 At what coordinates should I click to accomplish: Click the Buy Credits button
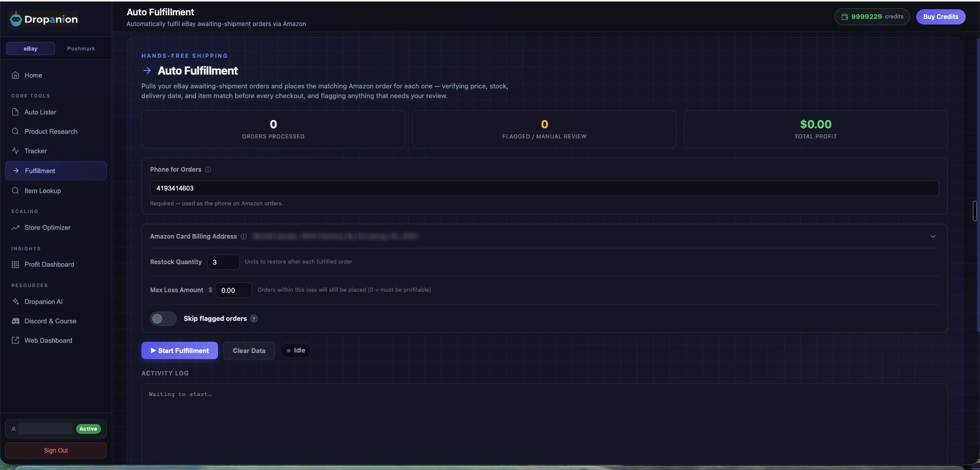(x=941, y=17)
